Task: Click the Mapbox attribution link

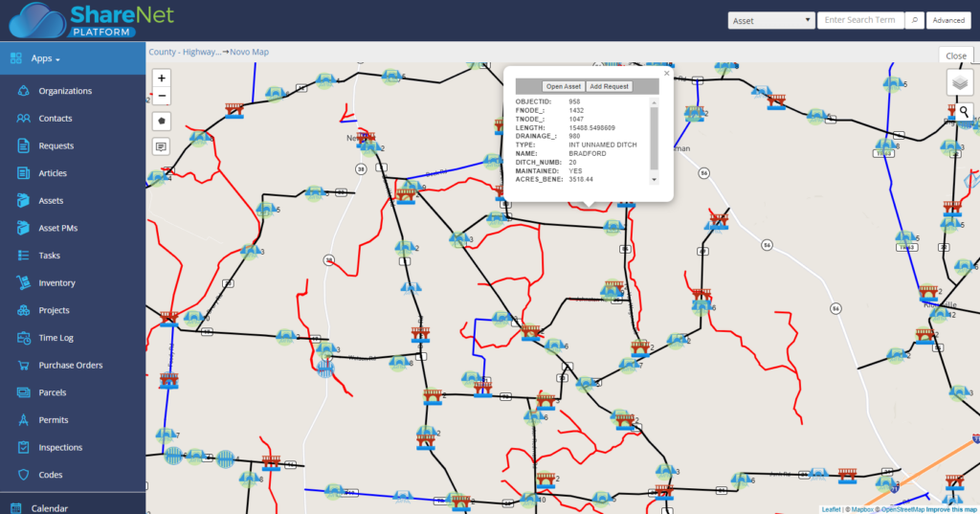Action: click(x=862, y=509)
